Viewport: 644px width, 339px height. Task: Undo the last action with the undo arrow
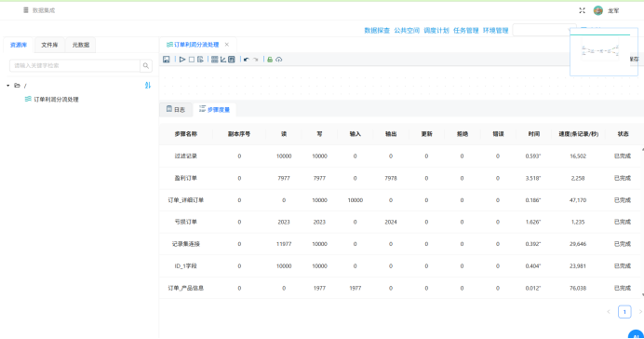246,60
